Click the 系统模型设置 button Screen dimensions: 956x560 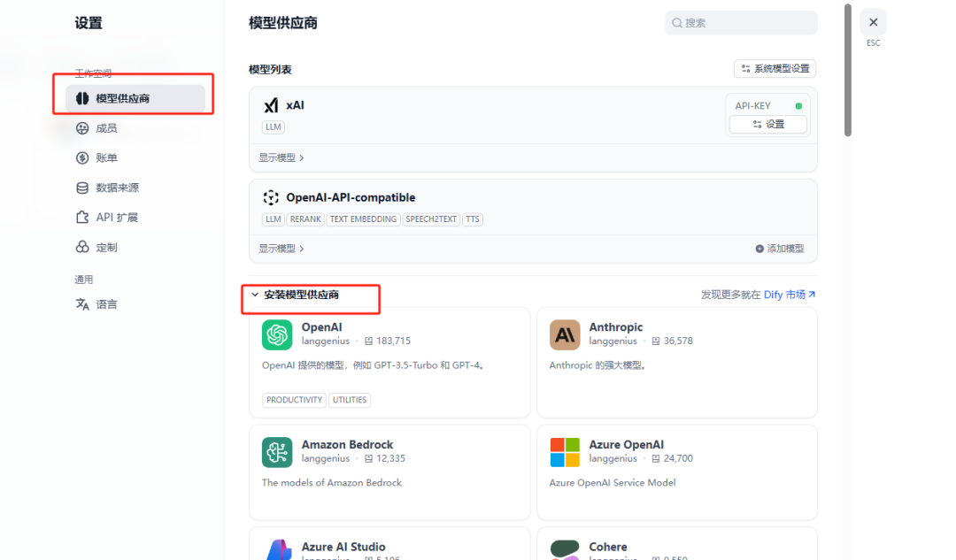775,69
